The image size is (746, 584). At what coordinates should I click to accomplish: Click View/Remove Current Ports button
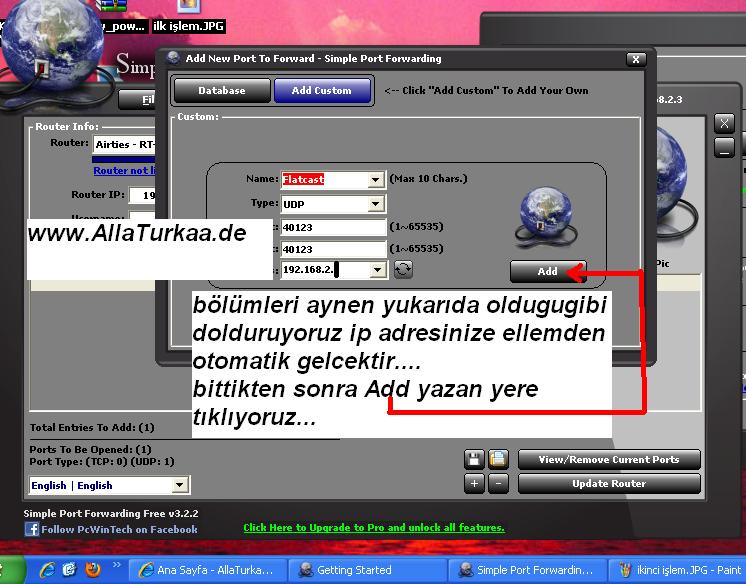[x=608, y=460]
